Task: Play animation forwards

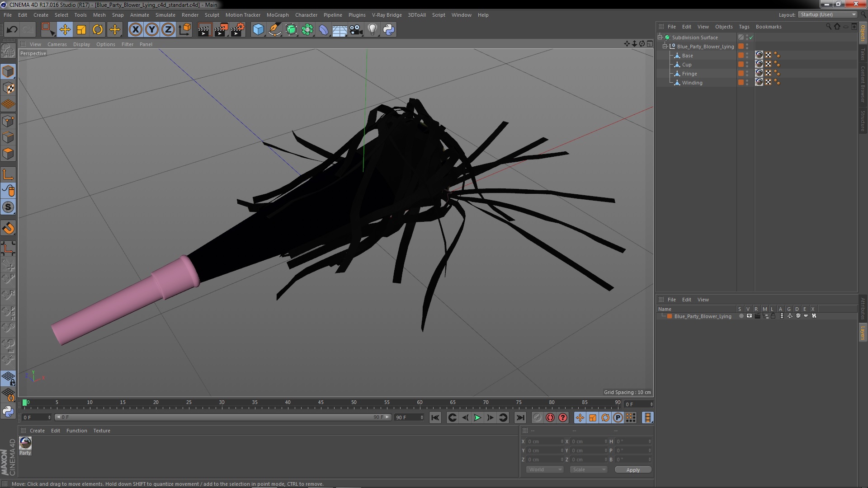Action: pos(477,418)
